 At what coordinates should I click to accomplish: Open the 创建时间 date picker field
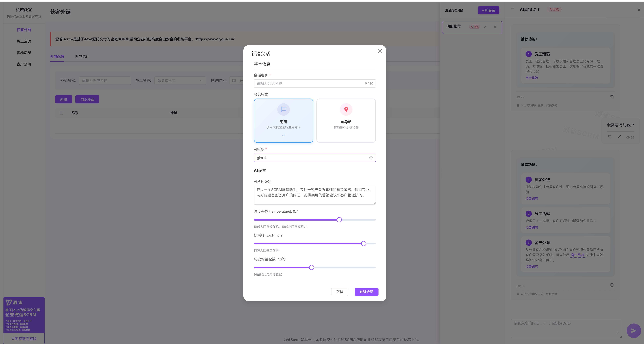coord(237,81)
